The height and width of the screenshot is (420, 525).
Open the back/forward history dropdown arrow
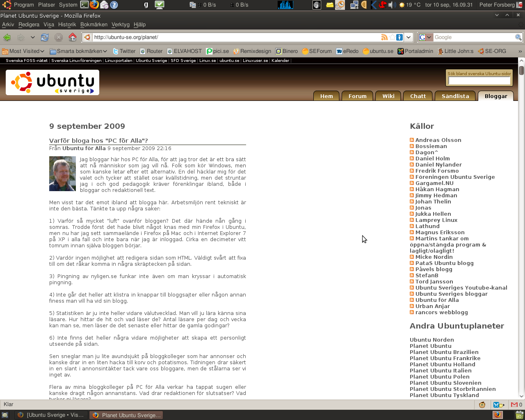coord(32,37)
